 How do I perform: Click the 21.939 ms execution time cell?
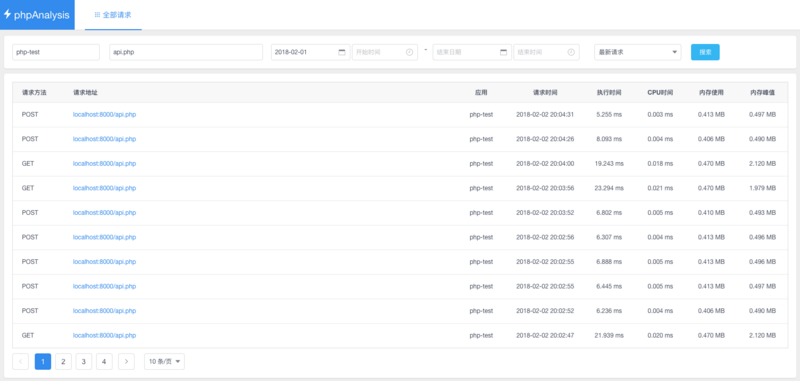(x=609, y=336)
